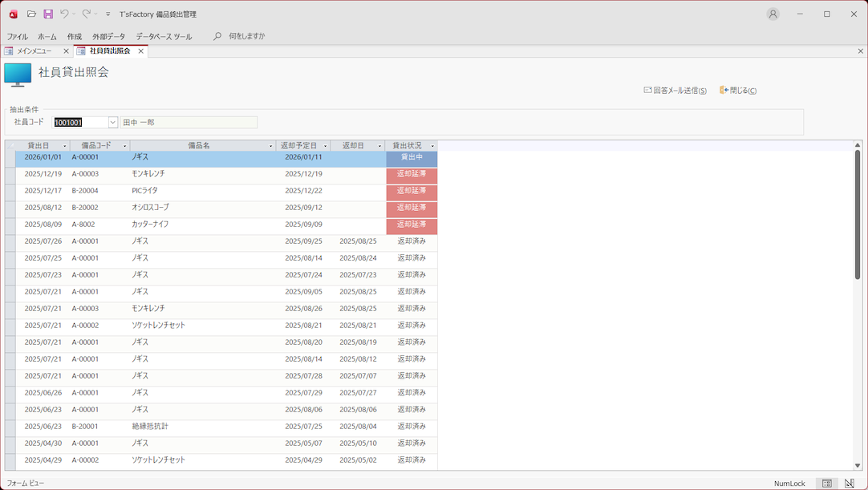Close the メインメニュー tab with its X

pyautogui.click(x=66, y=51)
